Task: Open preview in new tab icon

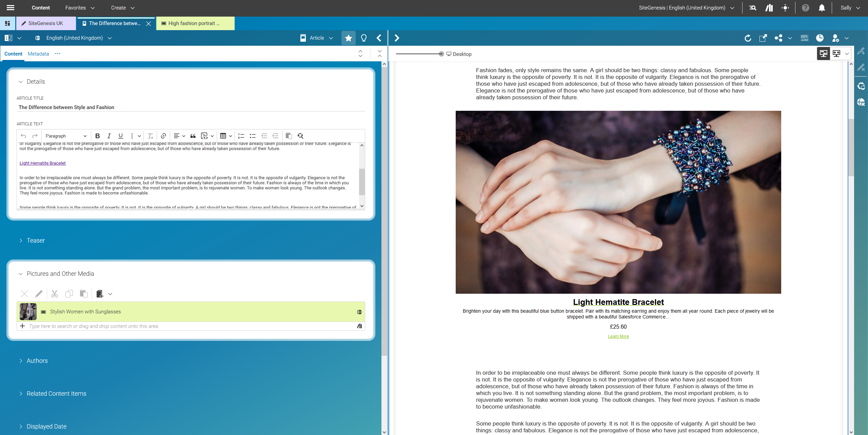Action: click(763, 38)
